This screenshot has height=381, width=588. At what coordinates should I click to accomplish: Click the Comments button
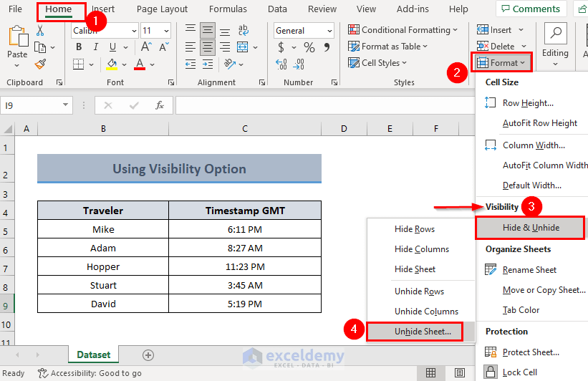531,9
